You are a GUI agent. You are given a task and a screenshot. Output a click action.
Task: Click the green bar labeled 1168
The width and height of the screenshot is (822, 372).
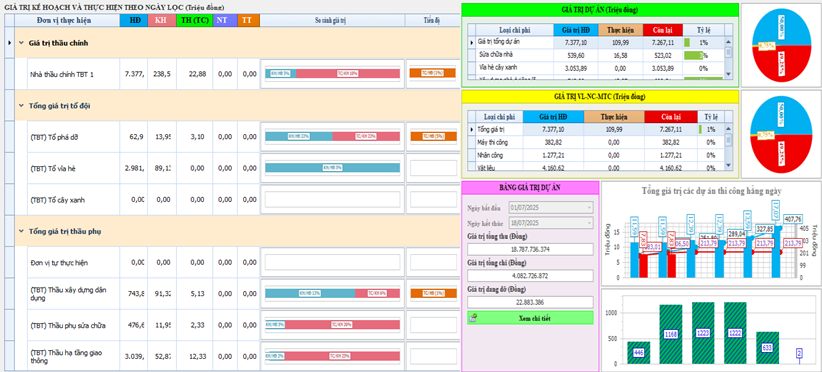point(670,334)
